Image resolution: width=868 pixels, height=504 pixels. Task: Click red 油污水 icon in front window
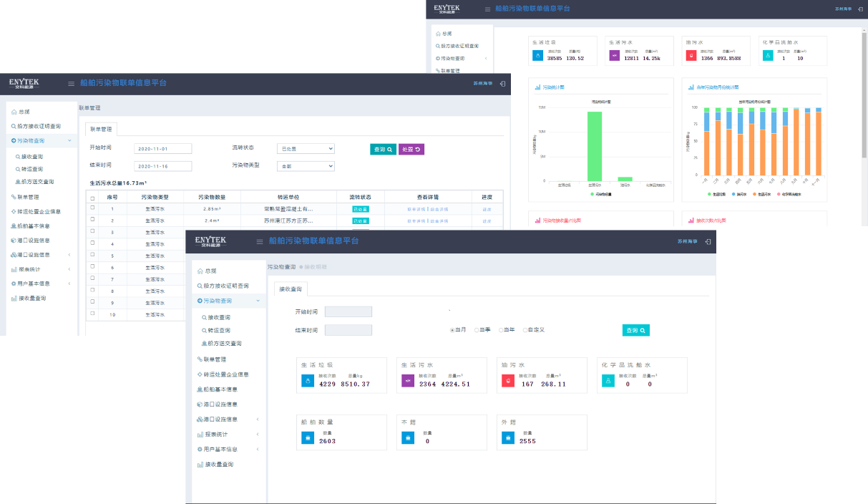507,382
